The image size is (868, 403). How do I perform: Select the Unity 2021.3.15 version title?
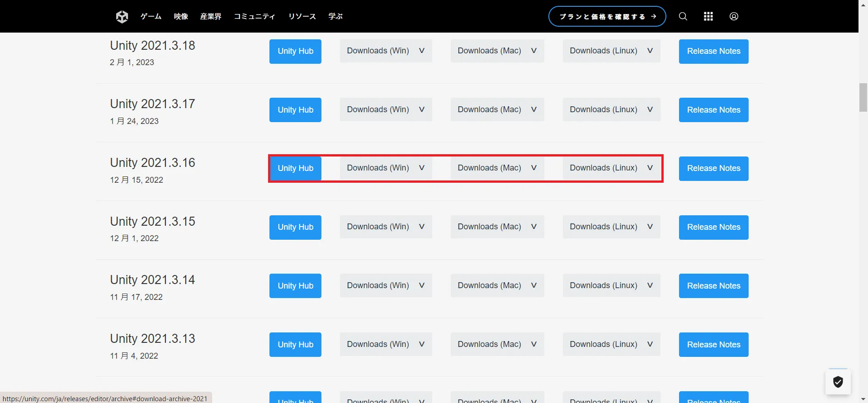(152, 221)
